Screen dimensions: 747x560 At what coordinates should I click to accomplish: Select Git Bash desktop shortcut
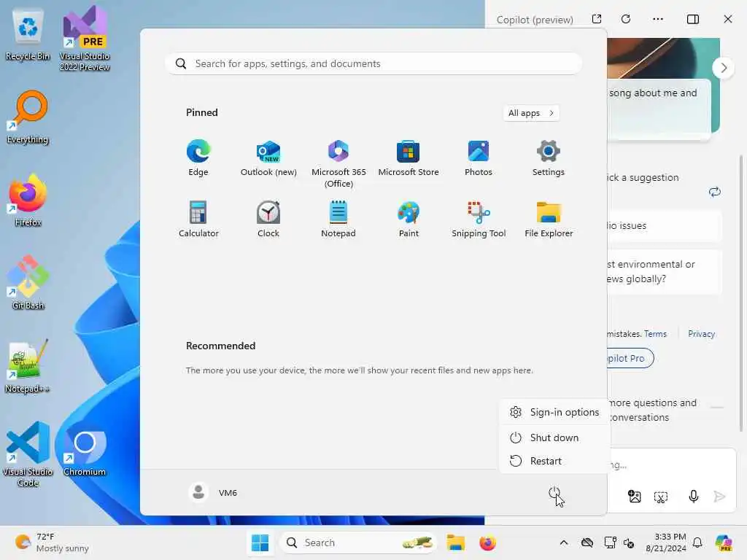28,284
